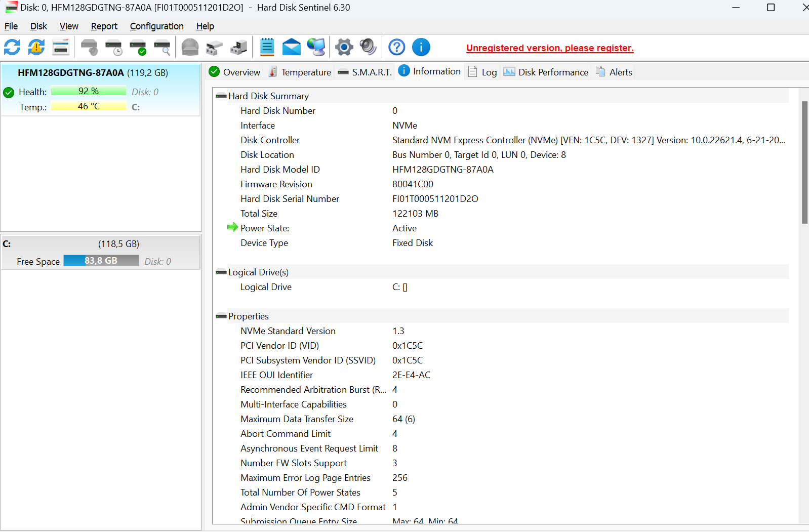
Task: Collapse the Properties section
Action: tap(221, 316)
